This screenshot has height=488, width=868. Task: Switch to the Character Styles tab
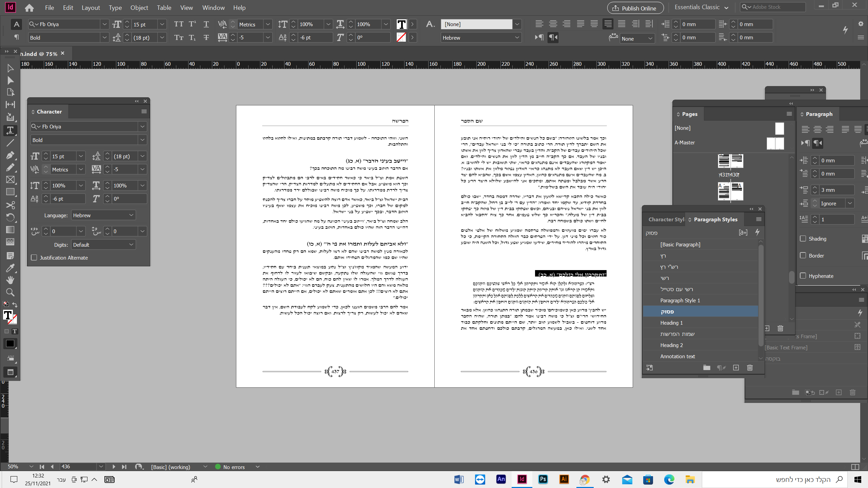point(665,220)
